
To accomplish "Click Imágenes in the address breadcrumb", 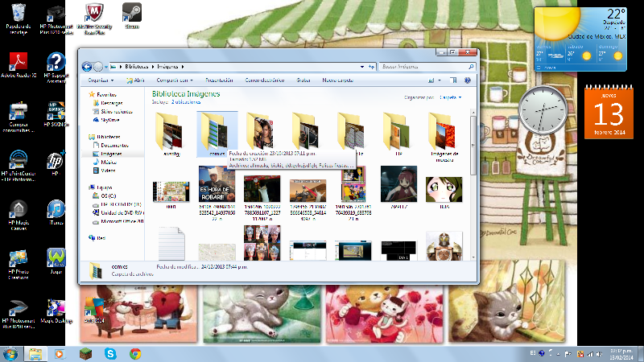I will tap(167, 67).
